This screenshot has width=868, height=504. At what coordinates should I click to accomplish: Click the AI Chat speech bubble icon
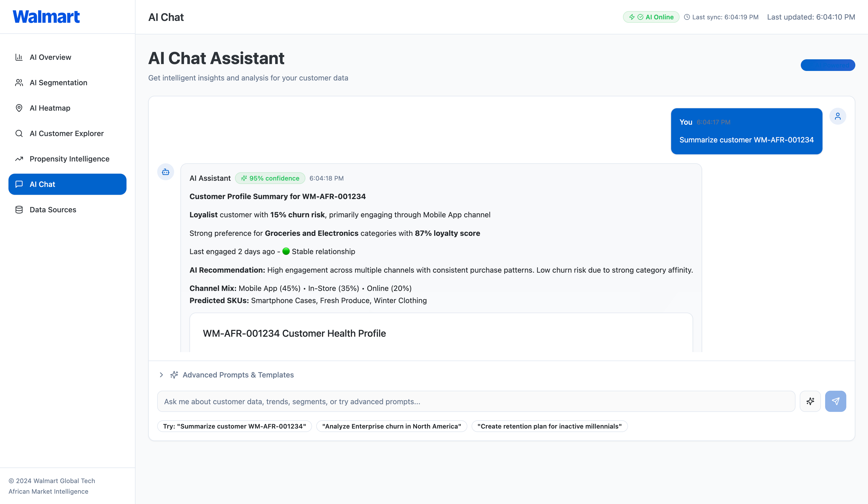click(x=19, y=184)
